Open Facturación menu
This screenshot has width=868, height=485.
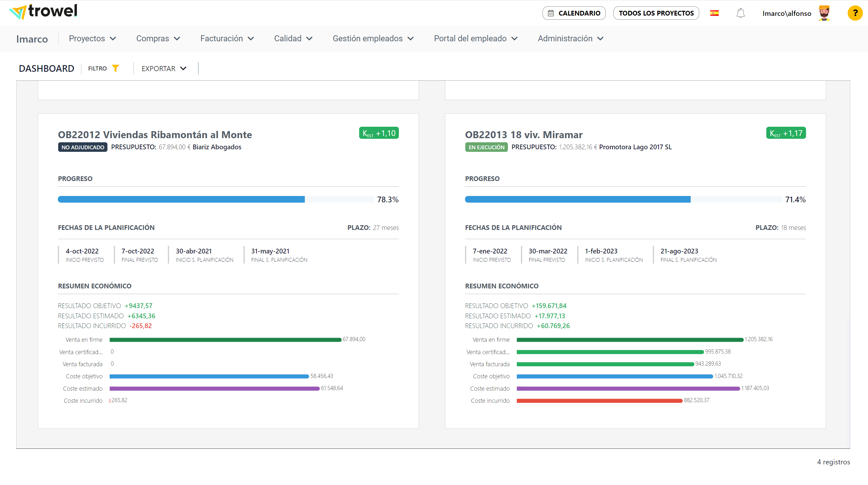pyautogui.click(x=227, y=38)
